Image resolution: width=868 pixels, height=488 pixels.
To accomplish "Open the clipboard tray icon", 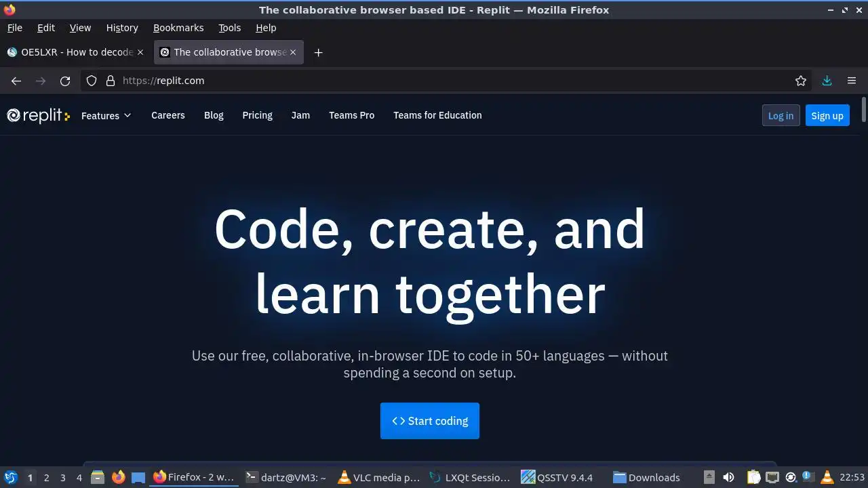I will coord(753,477).
